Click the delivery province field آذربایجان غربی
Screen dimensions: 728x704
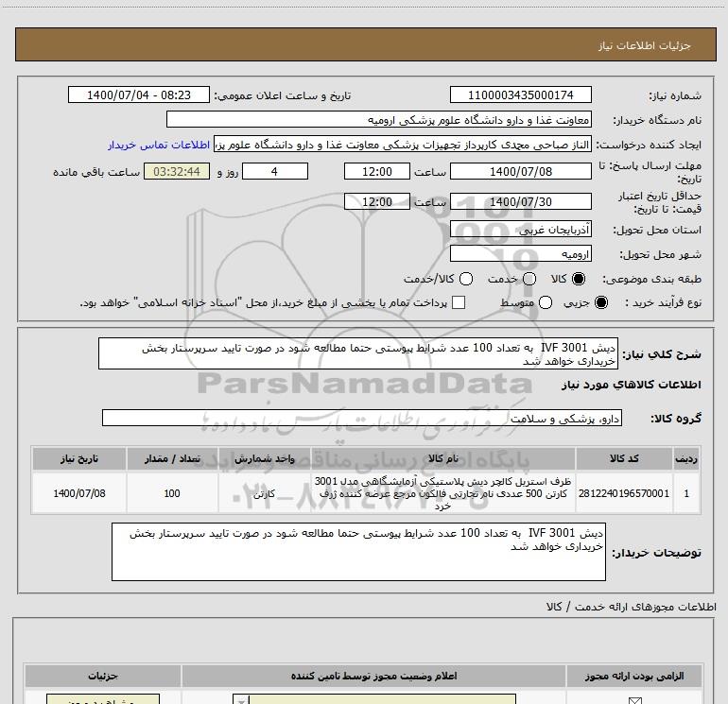coord(520,230)
